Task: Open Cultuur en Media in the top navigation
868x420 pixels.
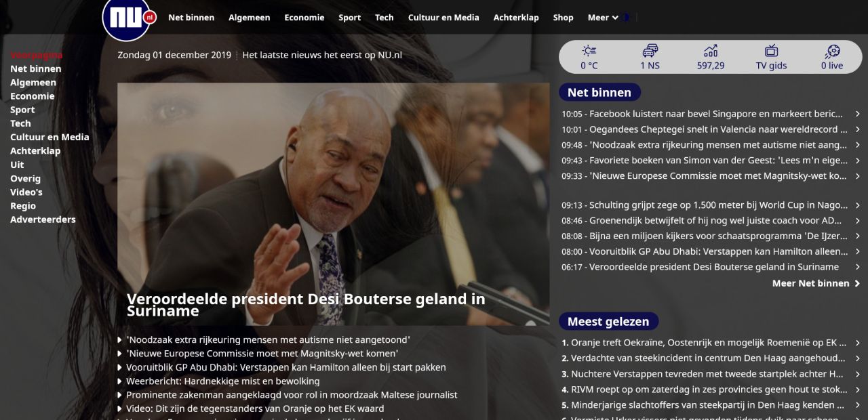Action: point(443,18)
